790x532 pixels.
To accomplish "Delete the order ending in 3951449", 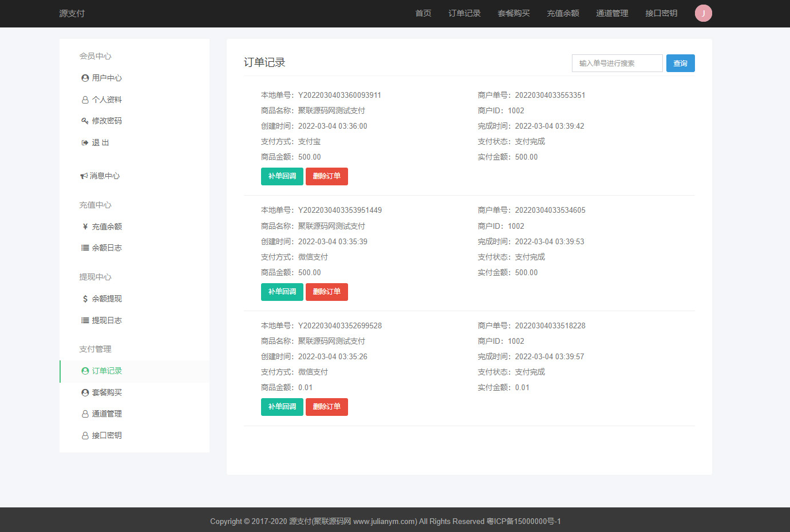I will point(326,292).
